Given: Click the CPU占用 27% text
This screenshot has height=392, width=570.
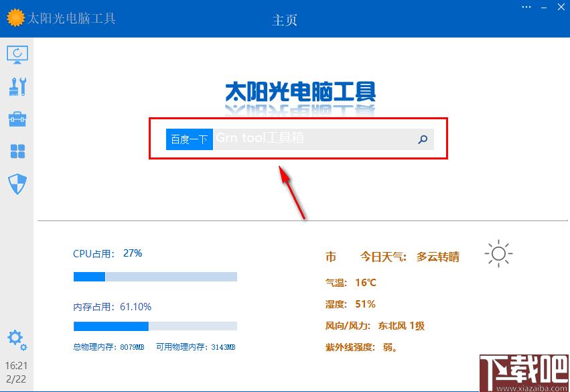Looking at the screenshot, I should (108, 253).
